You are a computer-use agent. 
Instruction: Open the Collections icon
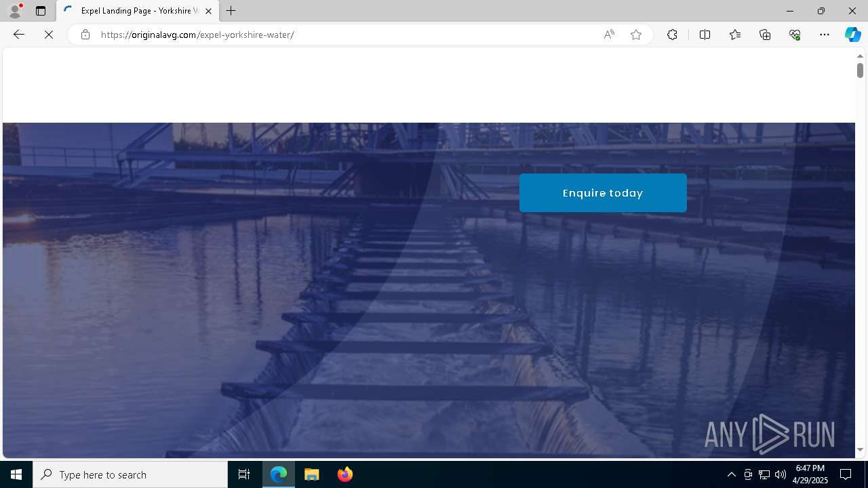point(765,35)
